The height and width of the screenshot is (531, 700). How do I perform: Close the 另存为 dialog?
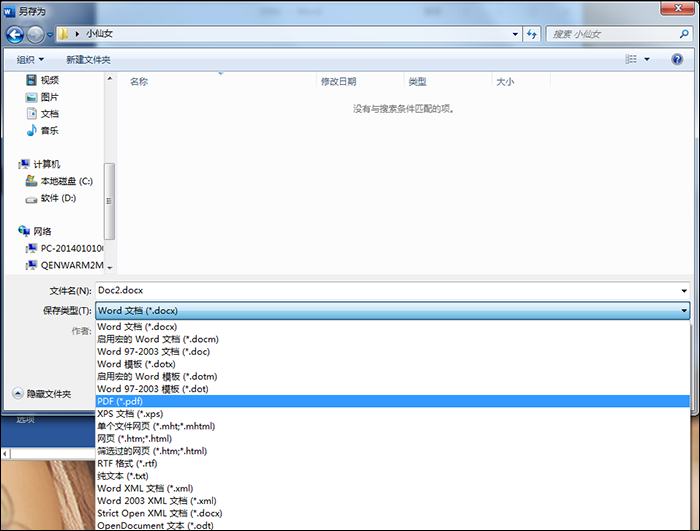tap(677, 8)
